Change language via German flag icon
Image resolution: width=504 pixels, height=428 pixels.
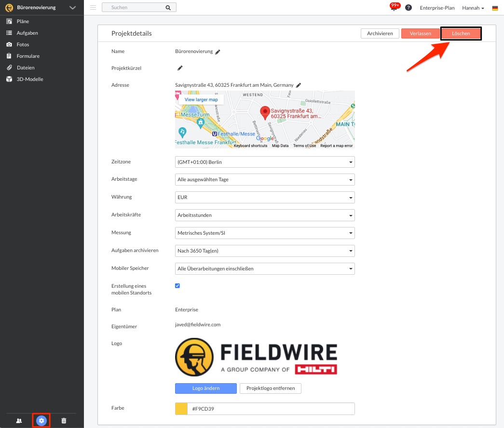click(495, 8)
